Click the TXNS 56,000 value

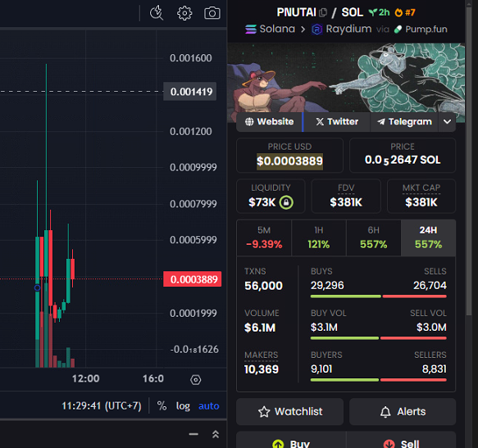point(264,286)
